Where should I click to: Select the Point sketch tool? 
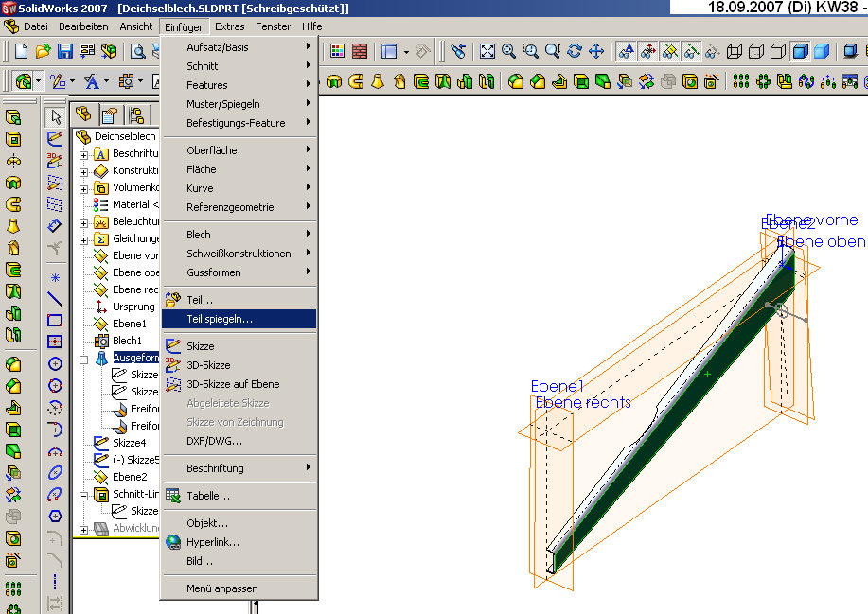coord(55,277)
